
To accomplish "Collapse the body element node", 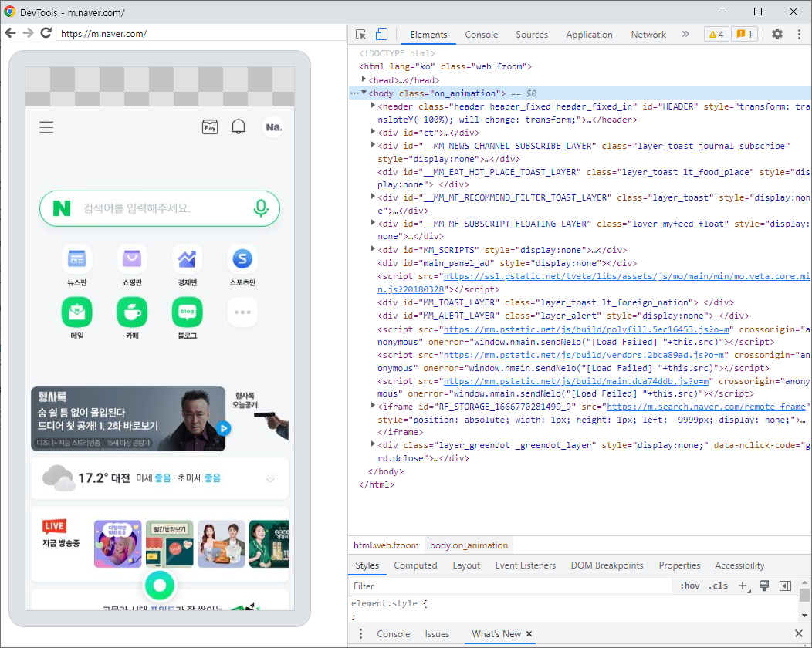I will tap(364, 93).
